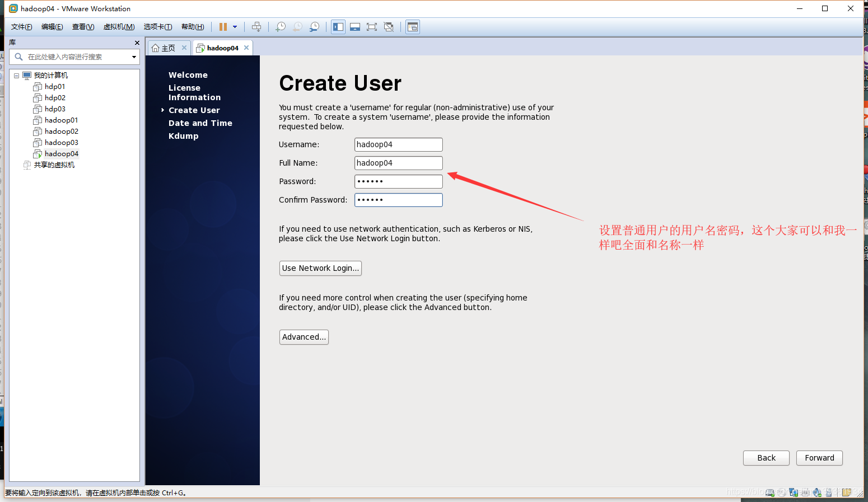Toggle the library sidebar view icon
868x502 pixels.
pos(338,27)
